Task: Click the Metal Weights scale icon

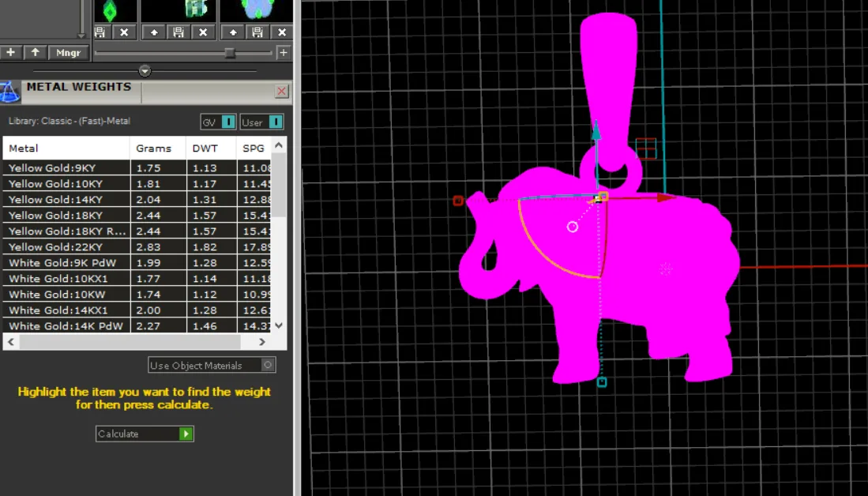Action: [10, 92]
